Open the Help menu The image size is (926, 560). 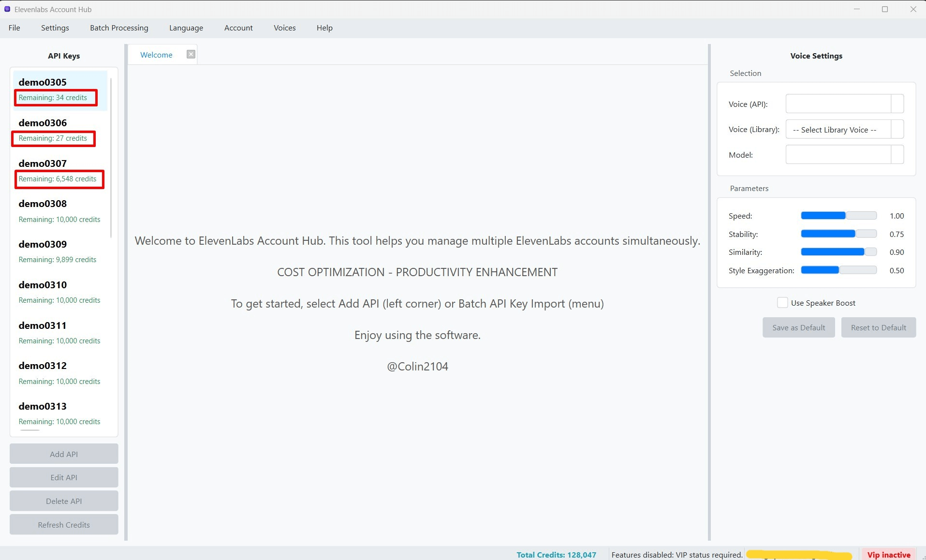pos(324,28)
